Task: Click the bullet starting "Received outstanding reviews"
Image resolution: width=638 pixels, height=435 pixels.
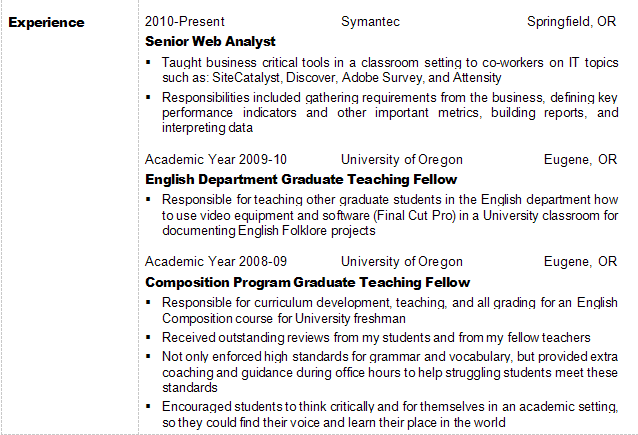Action: pos(376,338)
